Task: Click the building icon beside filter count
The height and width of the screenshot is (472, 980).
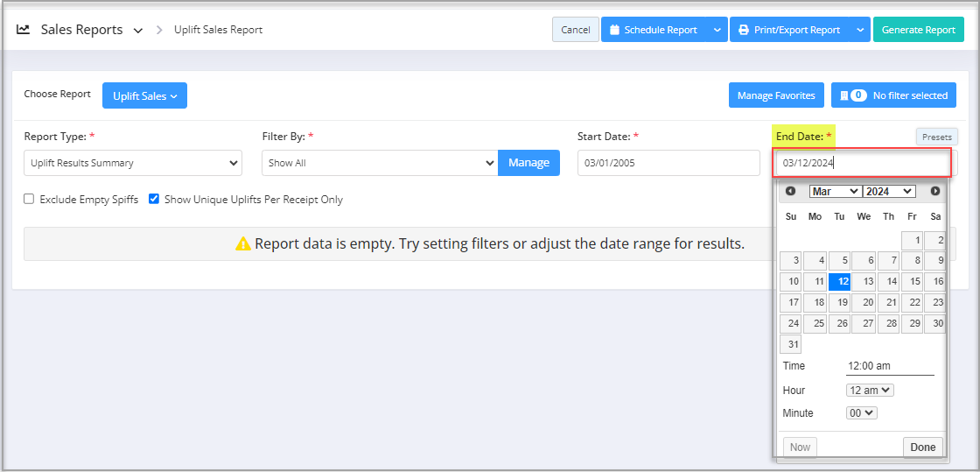Action: coord(843,95)
